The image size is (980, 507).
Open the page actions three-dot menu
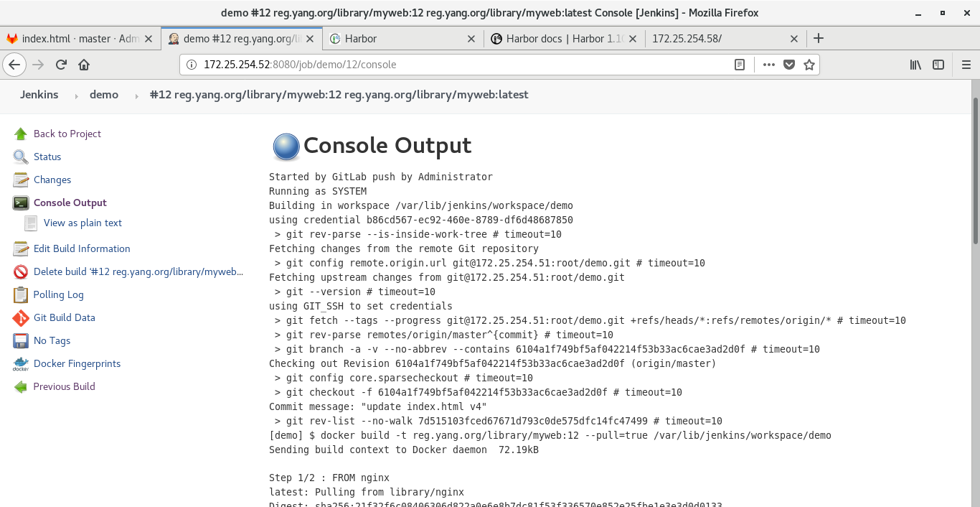click(769, 65)
